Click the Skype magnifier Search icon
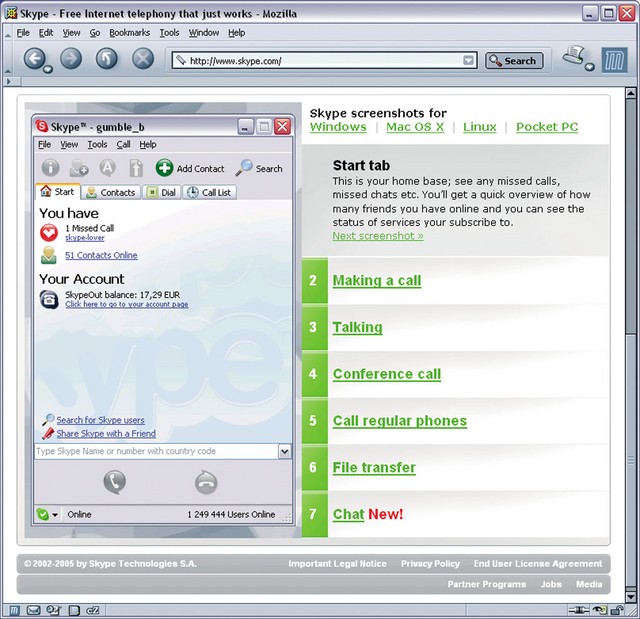 [244, 168]
